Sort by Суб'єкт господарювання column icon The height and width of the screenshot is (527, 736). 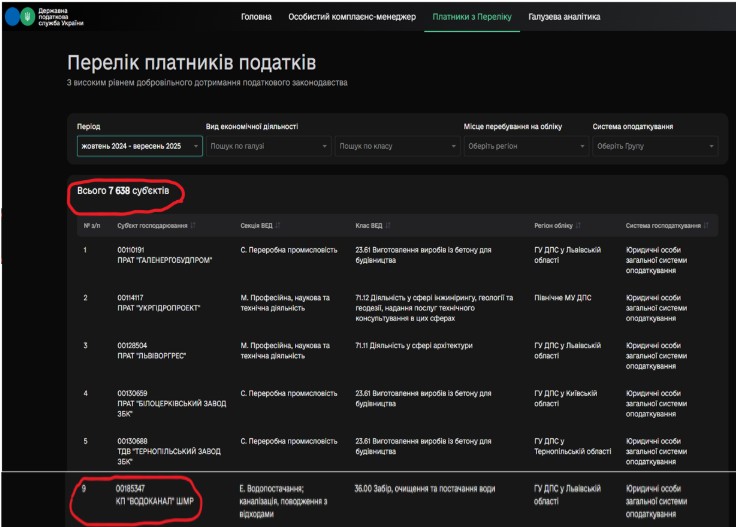(193, 225)
